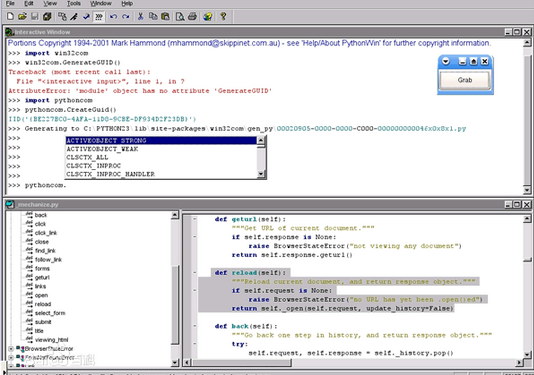The height and width of the screenshot is (375, 534).
Task: Click the tree pane's scroll-down arrow
Action: point(175,362)
